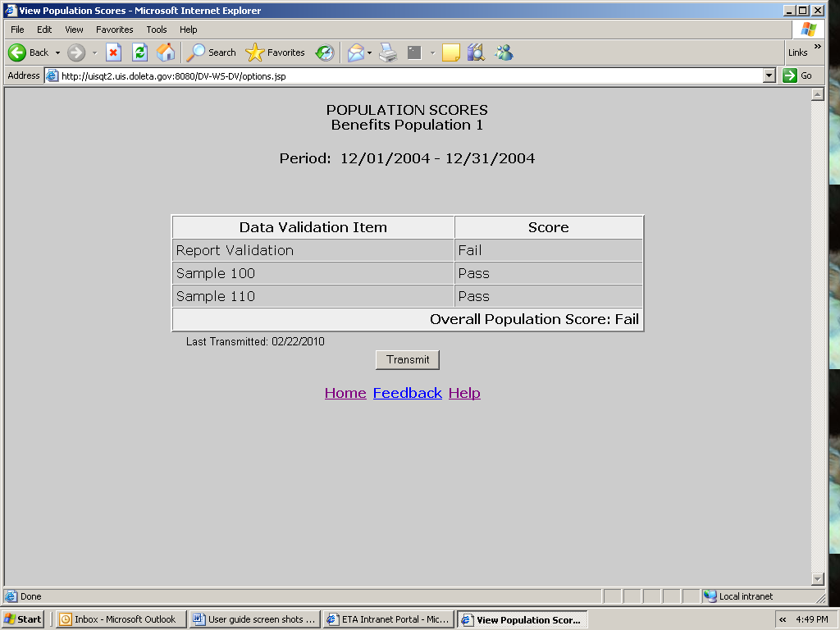Click the Last Transmitted: 02/22/2010 text
840x630 pixels.
255,341
